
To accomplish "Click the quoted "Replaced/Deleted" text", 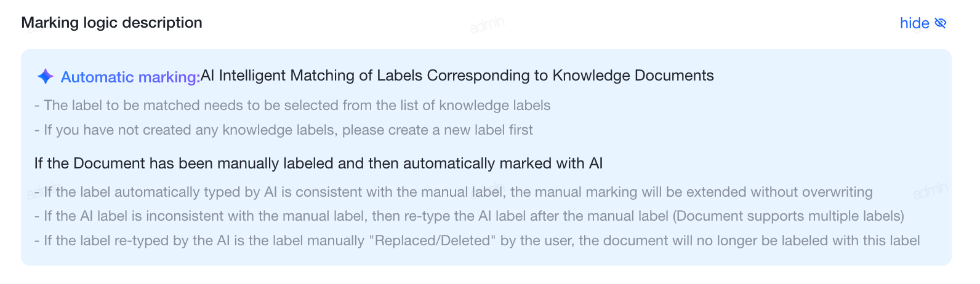I will 432,240.
